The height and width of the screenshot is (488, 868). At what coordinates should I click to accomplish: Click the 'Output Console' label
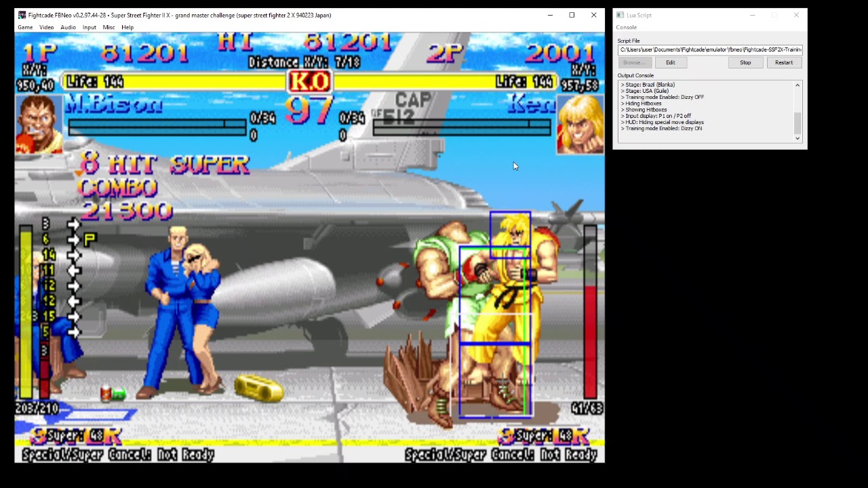pyautogui.click(x=635, y=75)
